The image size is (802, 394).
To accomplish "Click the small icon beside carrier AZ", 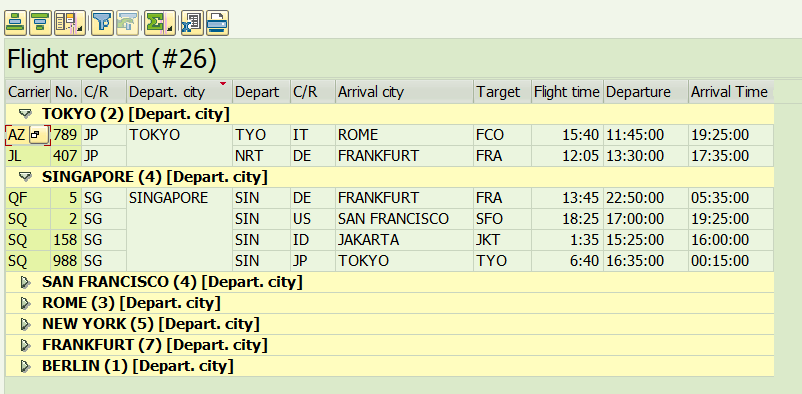I will (38, 135).
